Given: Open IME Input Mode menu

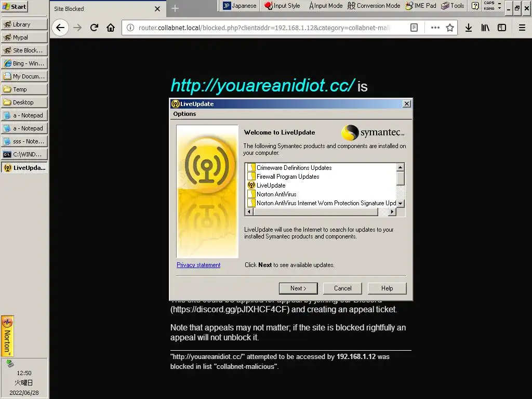Looking at the screenshot, I should (x=326, y=6).
